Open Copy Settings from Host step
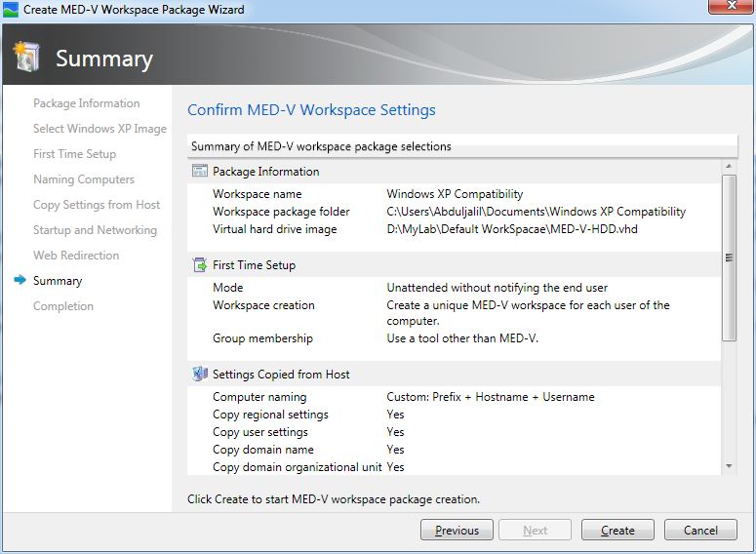The image size is (756, 554). (x=97, y=205)
